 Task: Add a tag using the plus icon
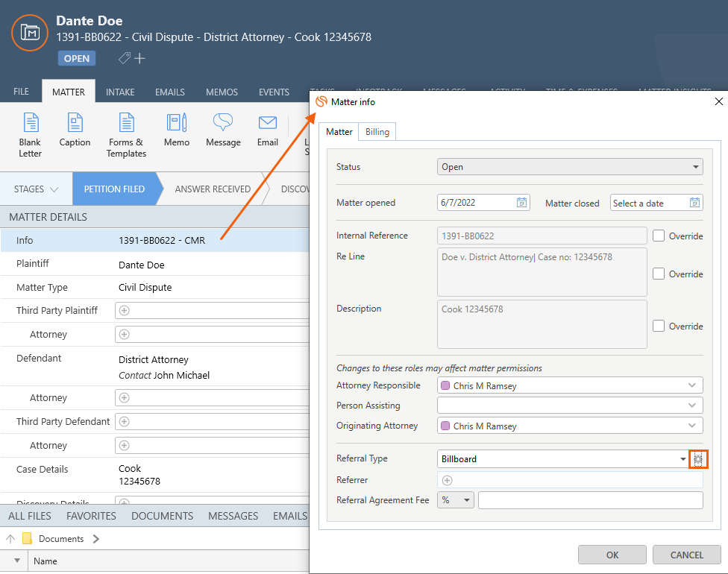[139, 58]
